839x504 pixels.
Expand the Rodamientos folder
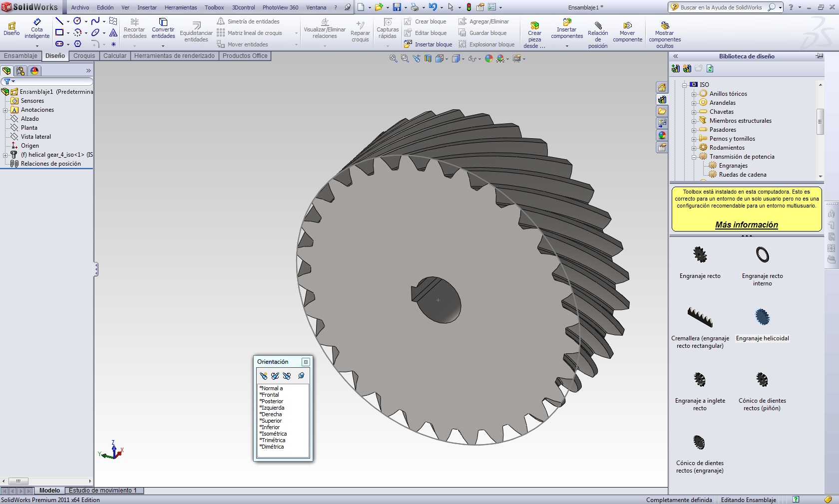(x=694, y=148)
